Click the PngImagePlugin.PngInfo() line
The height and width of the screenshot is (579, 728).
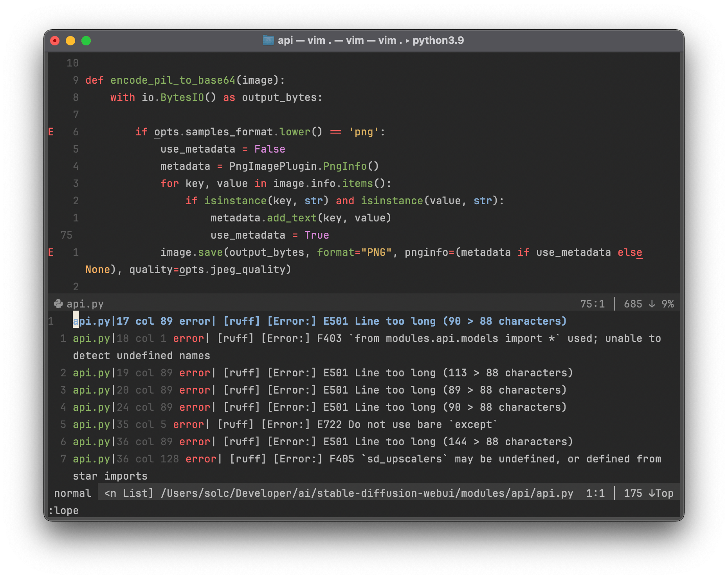click(270, 166)
